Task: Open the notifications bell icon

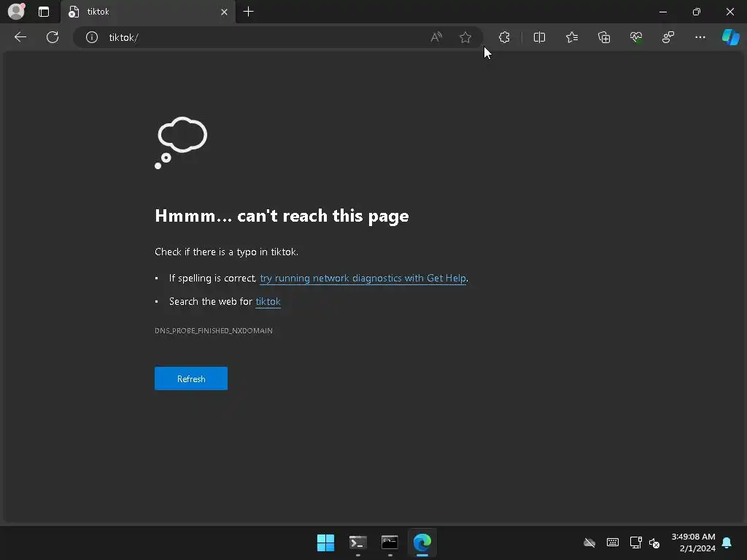Action: [727, 542]
